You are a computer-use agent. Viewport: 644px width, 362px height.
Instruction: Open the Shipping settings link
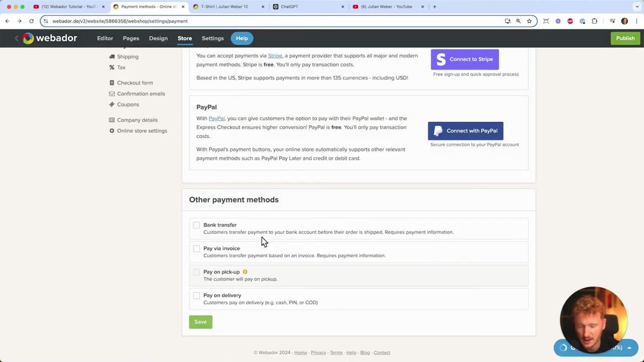(x=128, y=57)
